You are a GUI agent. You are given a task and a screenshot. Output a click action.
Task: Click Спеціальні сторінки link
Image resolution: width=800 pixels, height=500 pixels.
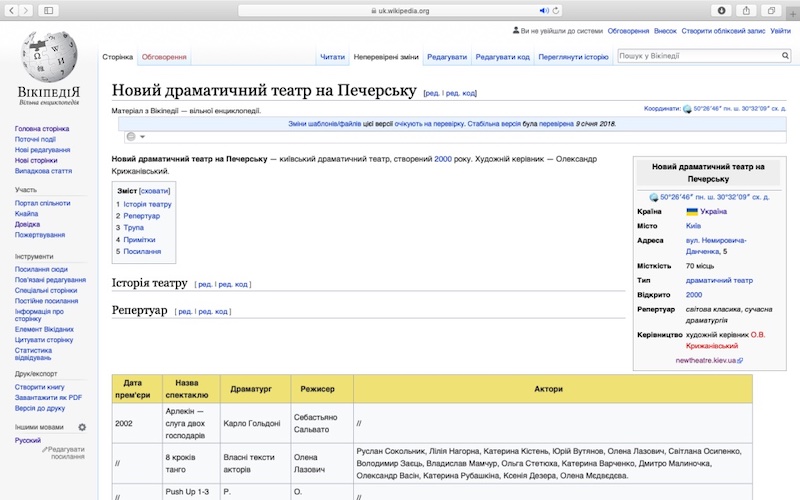pos(46,290)
